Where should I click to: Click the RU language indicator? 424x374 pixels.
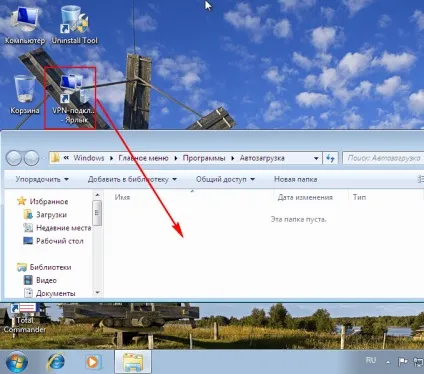(x=371, y=360)
